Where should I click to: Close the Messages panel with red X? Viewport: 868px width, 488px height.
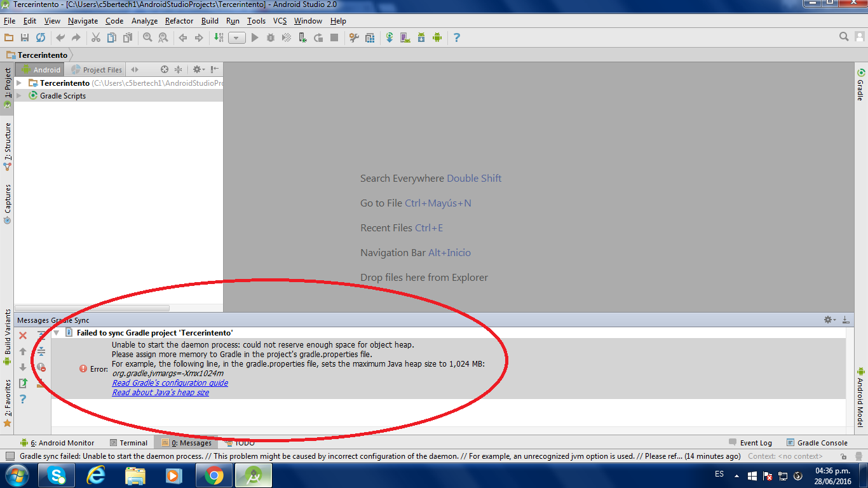23,335
